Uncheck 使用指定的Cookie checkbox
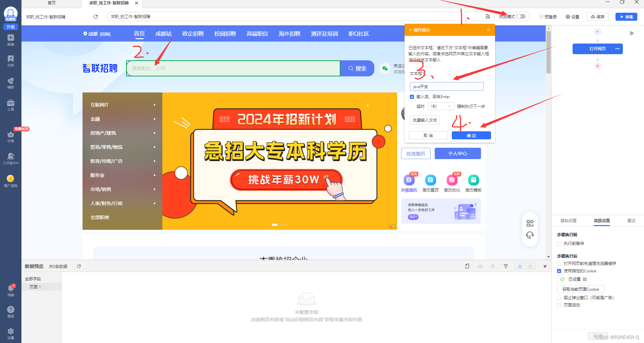This screenshot has height=343, width=644. pyautogui.click(x=559, y=271)
